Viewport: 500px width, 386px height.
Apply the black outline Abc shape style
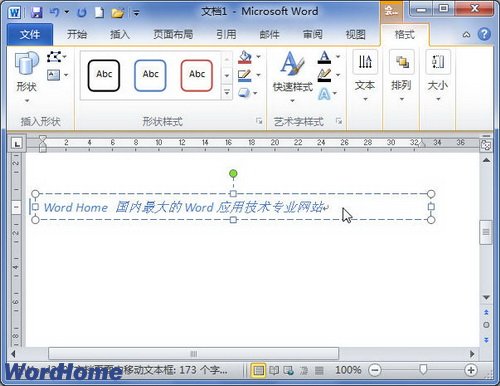coord(104,75)
